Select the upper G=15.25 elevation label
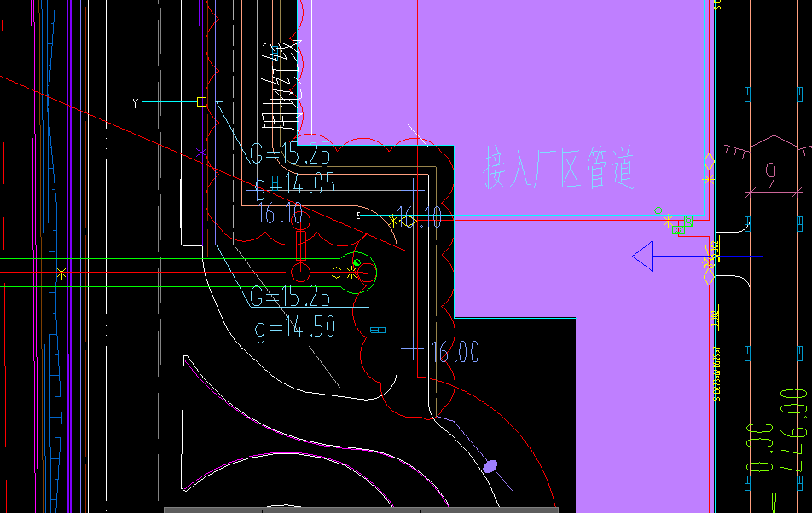812x513 pixels. pos(289,154)
